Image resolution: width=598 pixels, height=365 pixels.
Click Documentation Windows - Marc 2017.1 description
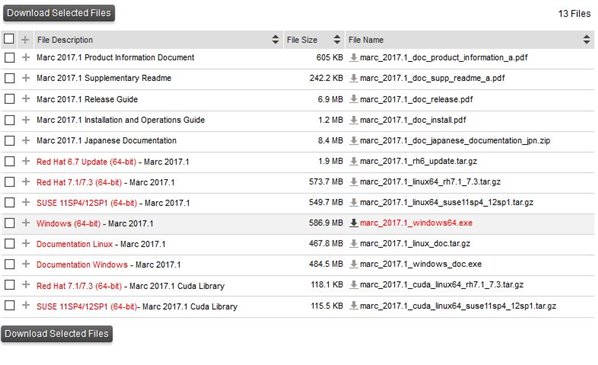[x=109, y=265]
